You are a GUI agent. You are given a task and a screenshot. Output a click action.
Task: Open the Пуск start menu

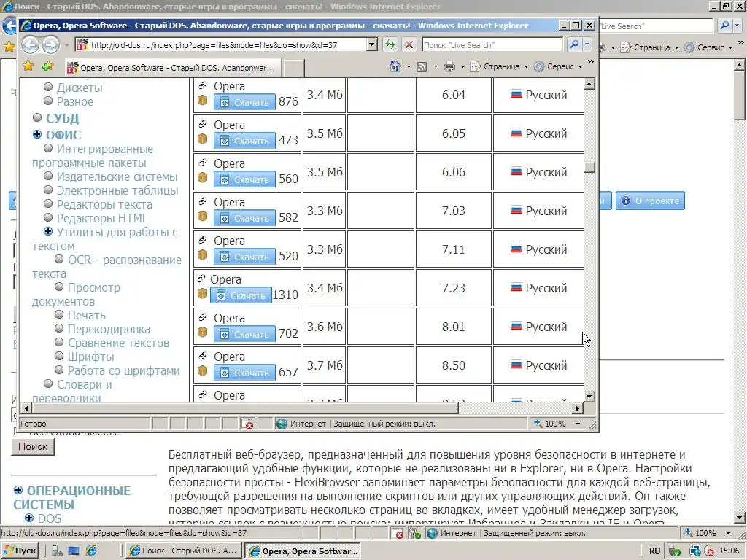point(20,551)
